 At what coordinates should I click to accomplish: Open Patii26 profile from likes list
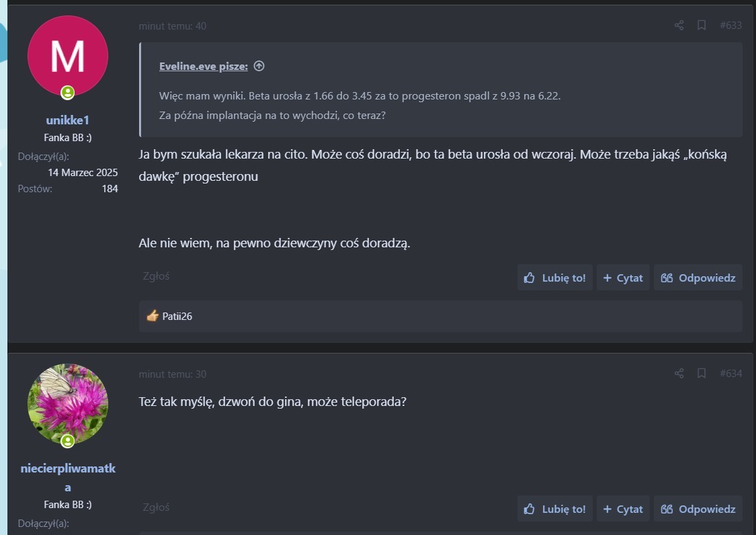177,316
